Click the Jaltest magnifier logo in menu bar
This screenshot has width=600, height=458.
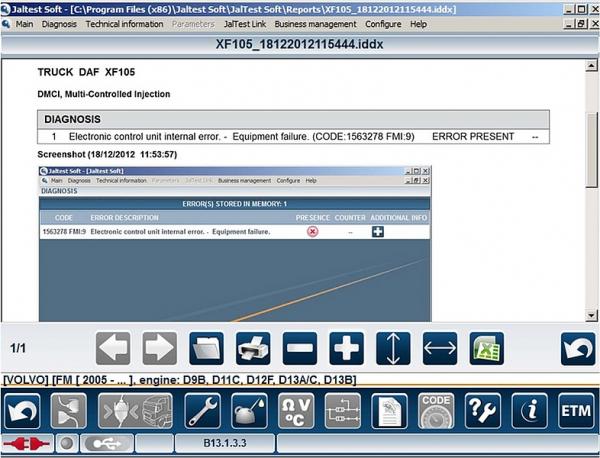pos(6,24)
